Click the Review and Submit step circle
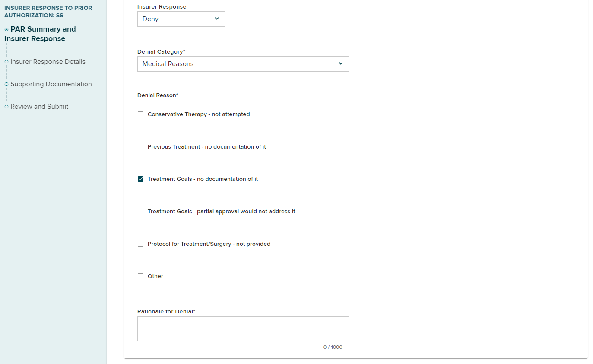The height and width of the screenshot is (364, 593). click(6, 107)
